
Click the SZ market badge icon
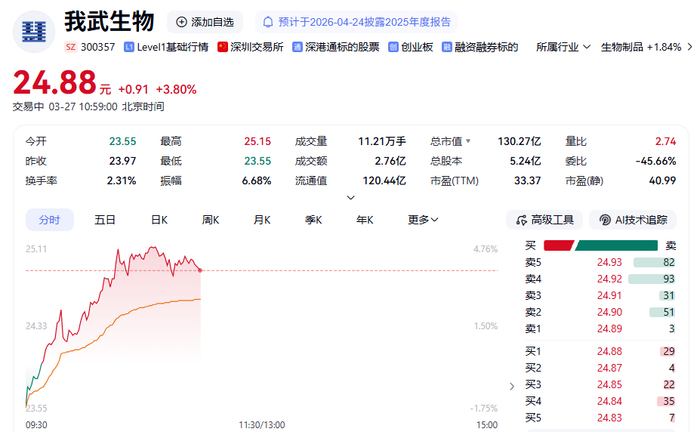71,47
